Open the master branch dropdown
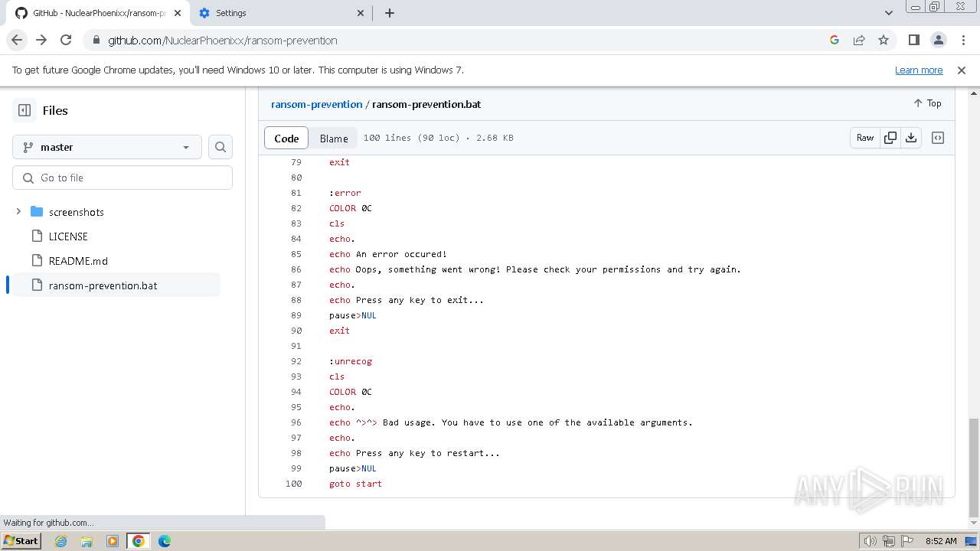 pos(107,147)
